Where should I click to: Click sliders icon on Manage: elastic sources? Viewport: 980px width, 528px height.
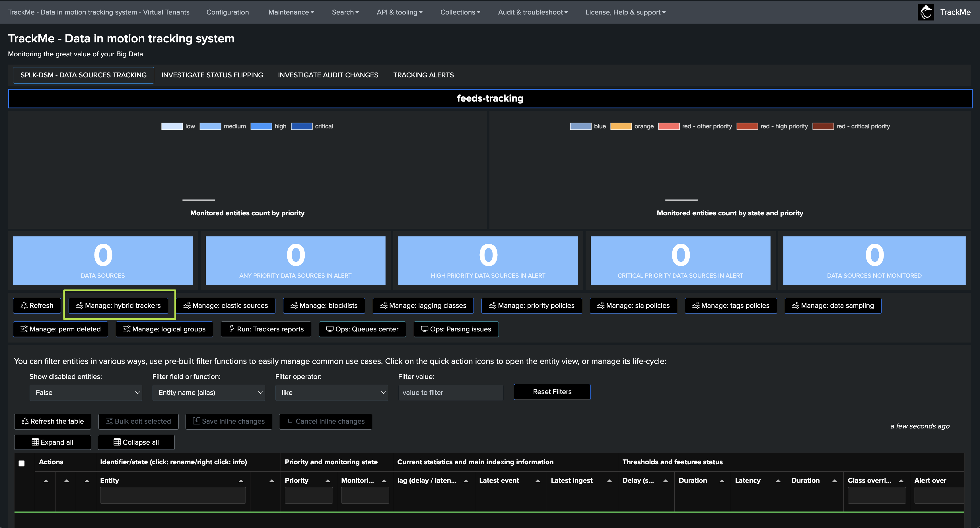coord(187,306)
